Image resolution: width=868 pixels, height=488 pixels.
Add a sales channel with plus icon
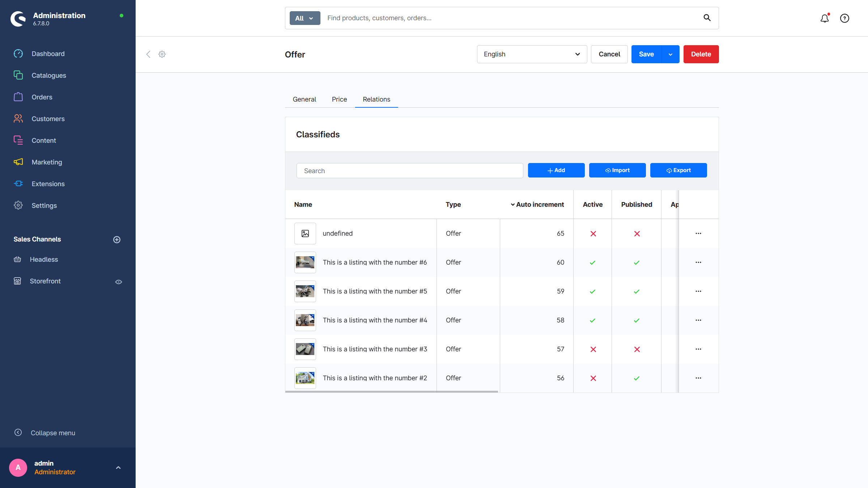(116, 239)
